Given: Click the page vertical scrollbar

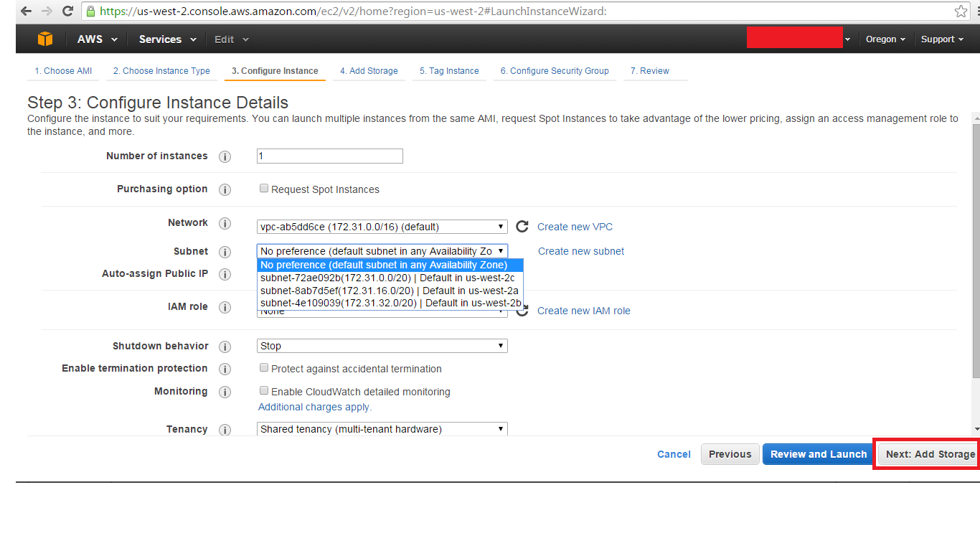Looking at the screenshot, I should (976, 251).
